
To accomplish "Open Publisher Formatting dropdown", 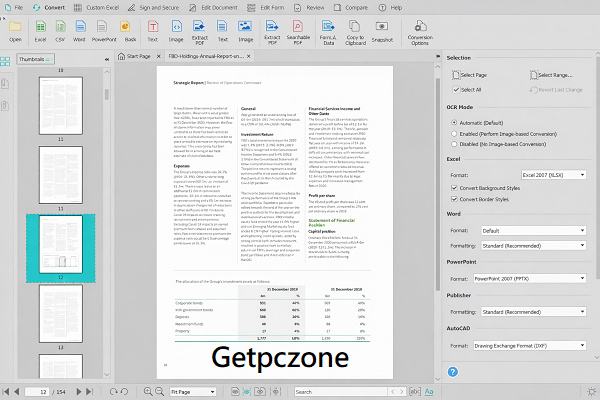I will (x=534, y=312).
